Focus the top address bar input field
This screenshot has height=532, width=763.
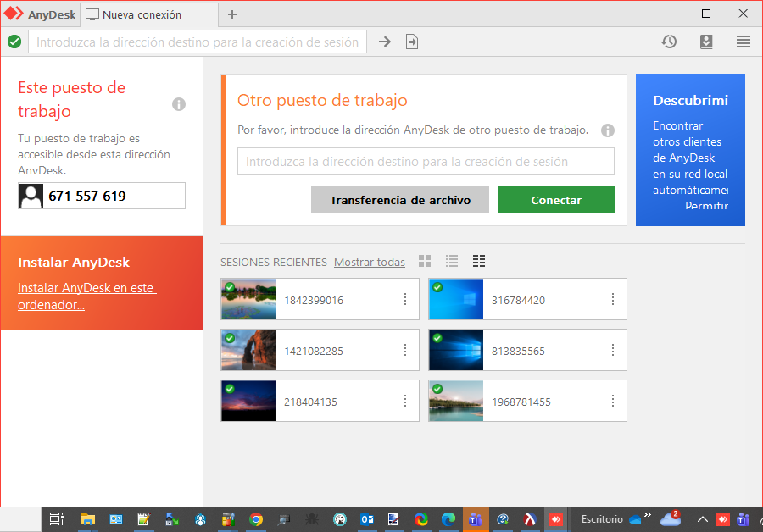198,42
